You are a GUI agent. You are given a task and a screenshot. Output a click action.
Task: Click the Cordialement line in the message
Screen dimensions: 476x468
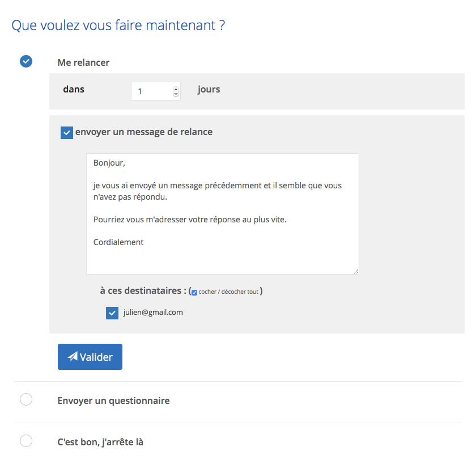tap(118, 242)
